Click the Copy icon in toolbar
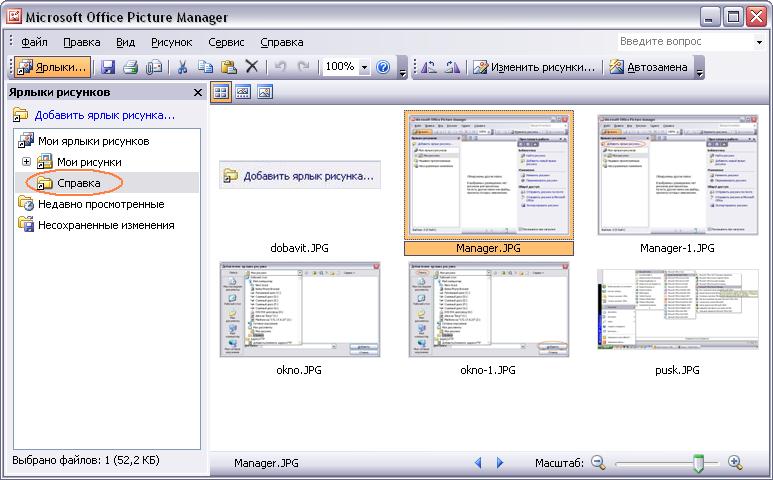This screenshot has width=773, height=480. tap(205, 67)
